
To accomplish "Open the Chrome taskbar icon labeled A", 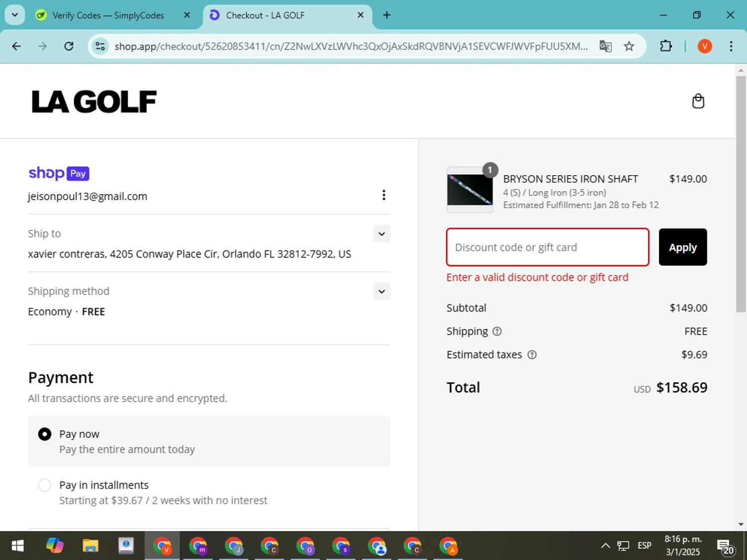I will [449, 546].
